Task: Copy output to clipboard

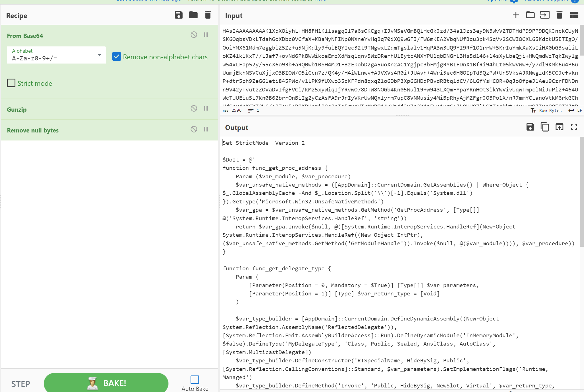Action: (545, 127)
